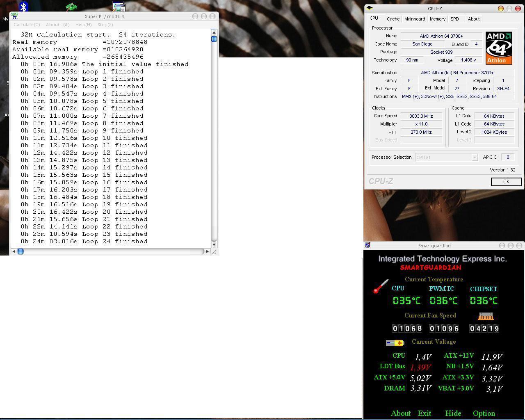The width and height of the screenshot is (525, 420).
Task: Click Hide in Smartguardian
Action: point(453,413)
